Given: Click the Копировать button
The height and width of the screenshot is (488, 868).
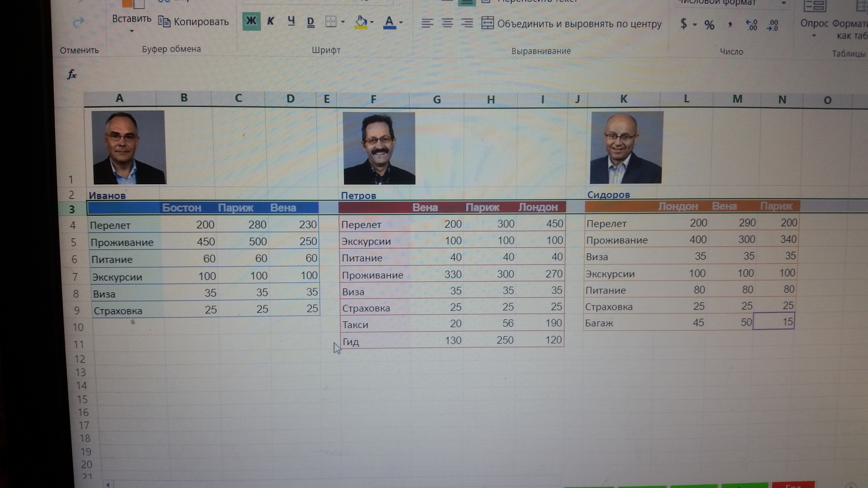Looking at the screenshot, I should pyautogui.click(x=193, y=22).
